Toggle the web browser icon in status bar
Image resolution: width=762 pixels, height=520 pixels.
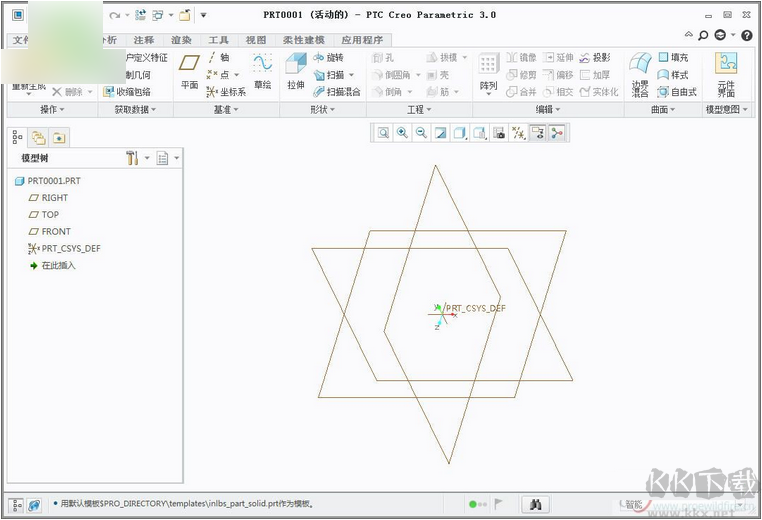point(34,505)
